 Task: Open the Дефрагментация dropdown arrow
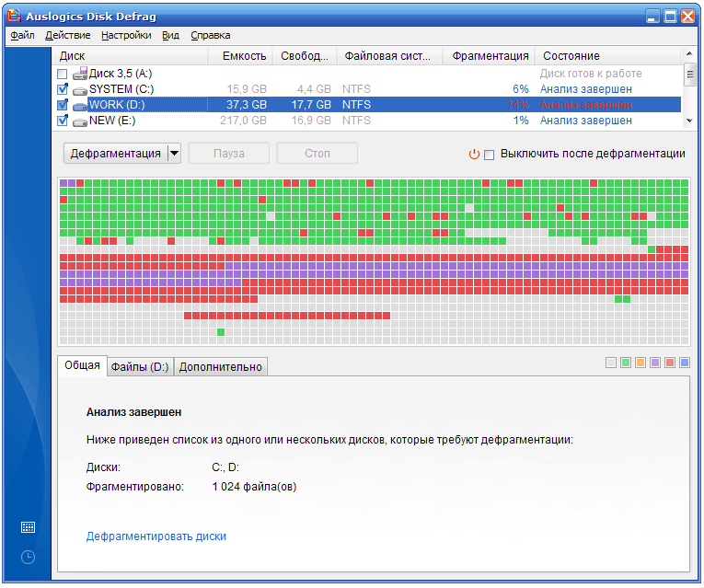(x=174, y=154)
